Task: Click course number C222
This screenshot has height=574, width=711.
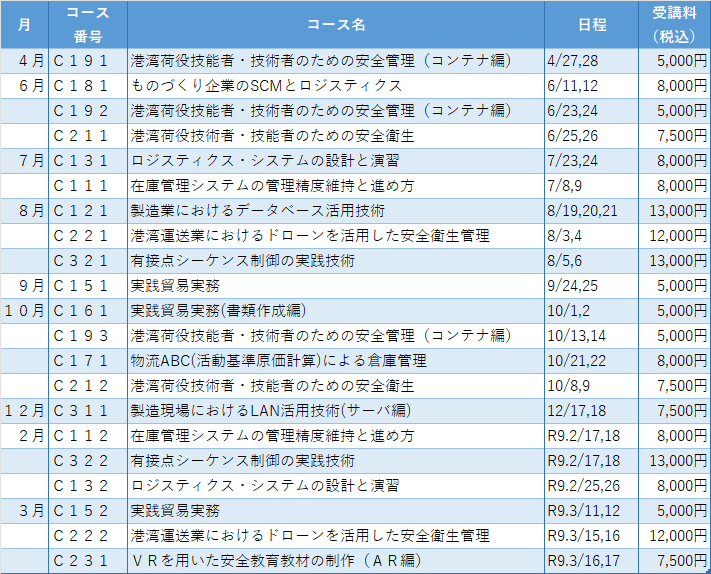Action: tap(87, 535)
